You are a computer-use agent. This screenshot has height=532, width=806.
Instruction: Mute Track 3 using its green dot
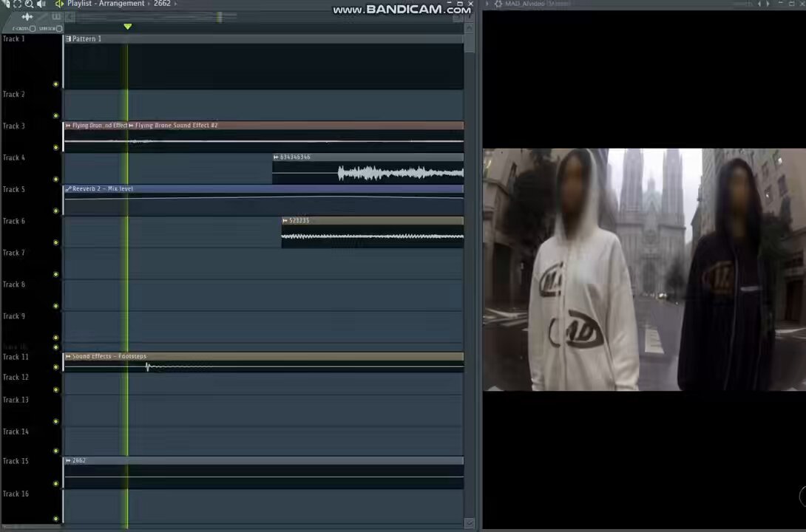tap(56, 147)
